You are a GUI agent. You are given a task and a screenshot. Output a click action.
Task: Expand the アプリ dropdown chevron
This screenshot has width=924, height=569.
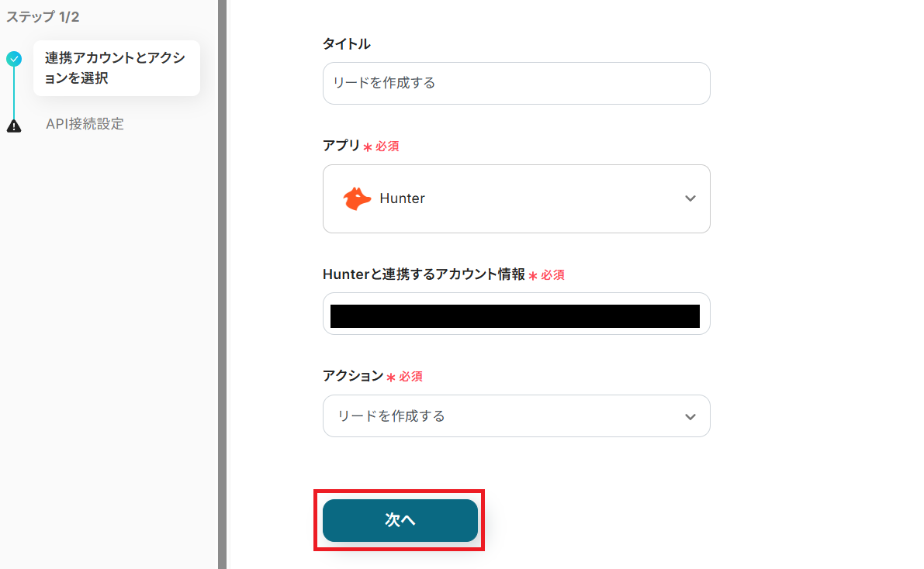pyautogui.click(x=690, y=198)
